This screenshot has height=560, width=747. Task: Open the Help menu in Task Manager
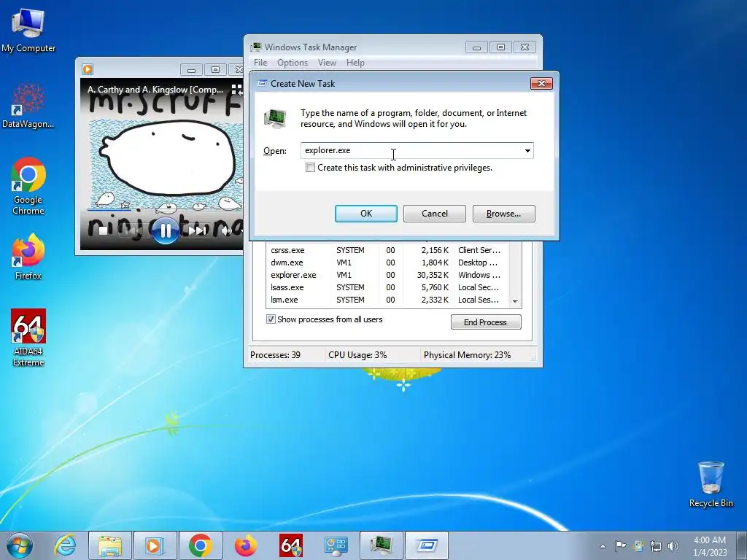pyautogui.click(x=355, y=63)
